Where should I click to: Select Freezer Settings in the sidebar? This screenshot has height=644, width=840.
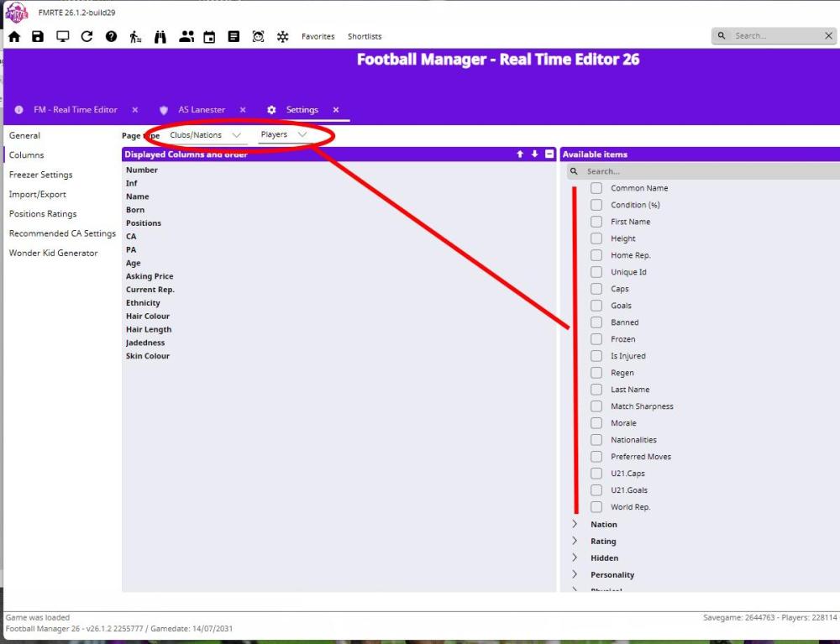pos(40,175)
